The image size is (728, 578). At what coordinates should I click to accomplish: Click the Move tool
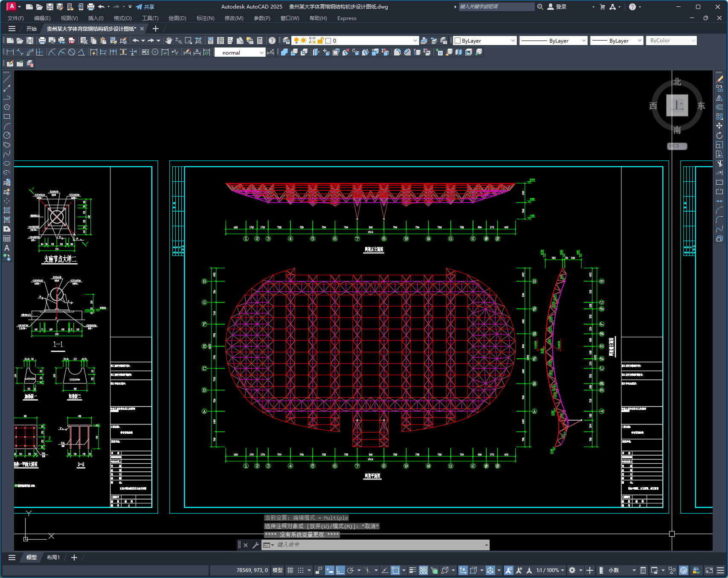pyautogui.click(x=719, y=126)
